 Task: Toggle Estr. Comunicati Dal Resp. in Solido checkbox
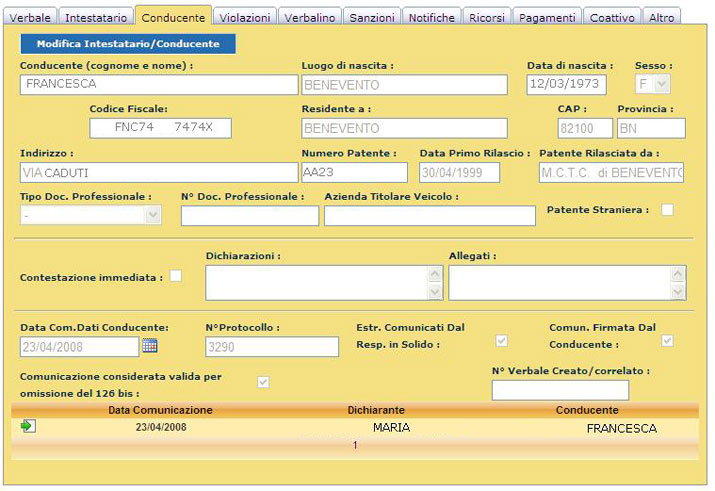pos(502,340)
